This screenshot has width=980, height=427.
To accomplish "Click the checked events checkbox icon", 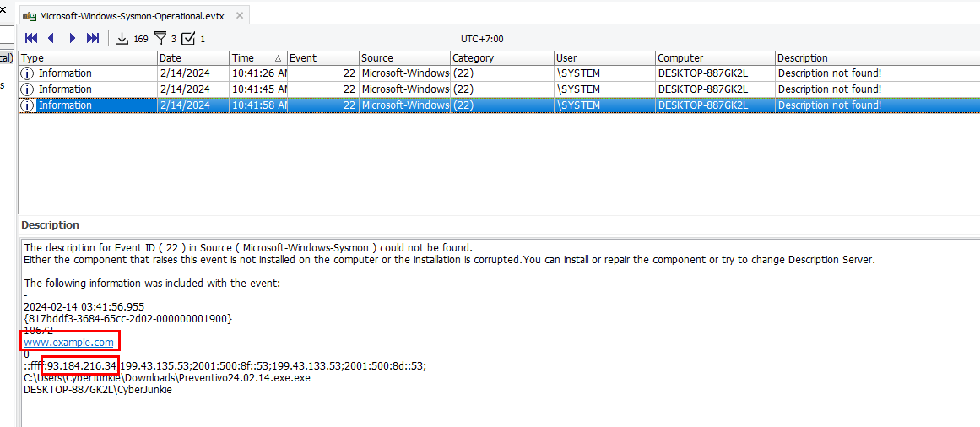I will click(x=188, y=39).
